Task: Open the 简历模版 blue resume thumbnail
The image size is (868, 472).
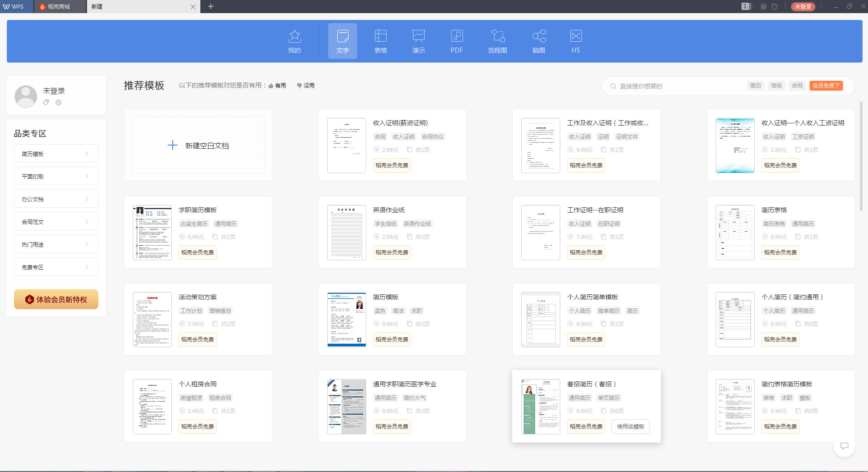Action: click(x=347, y=320)
